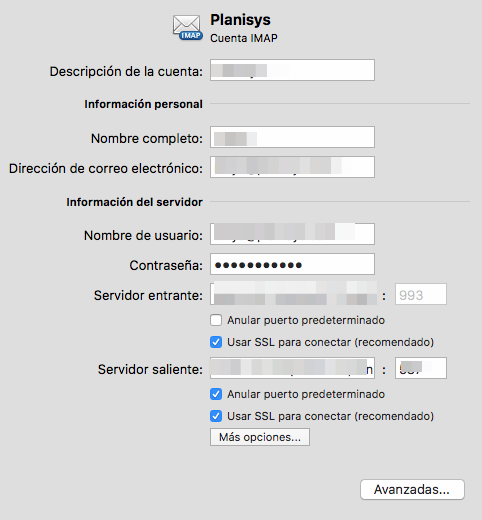Screen dimensions: 482x520
Task: Disable Anular puerto predeterminado for outgoing server
Action: point(216,394)
